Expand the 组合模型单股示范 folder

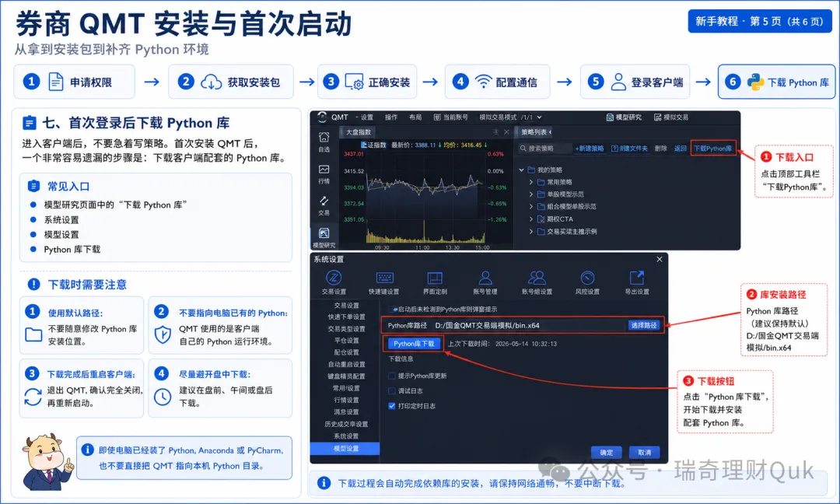coord(531,207)
